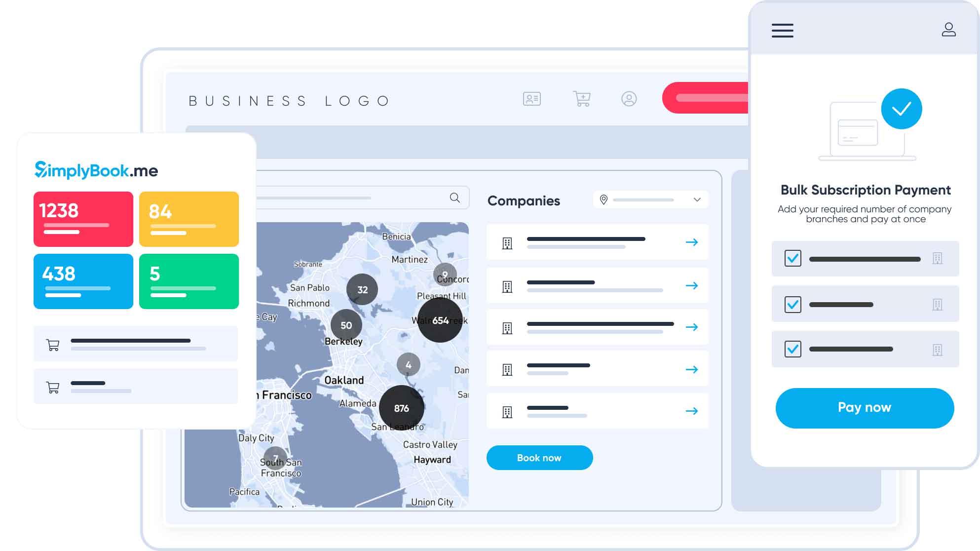Viewport: 980px width, 551px height.
Task: Click the SimplyBook.me logo
Action: tap(96, 170)
